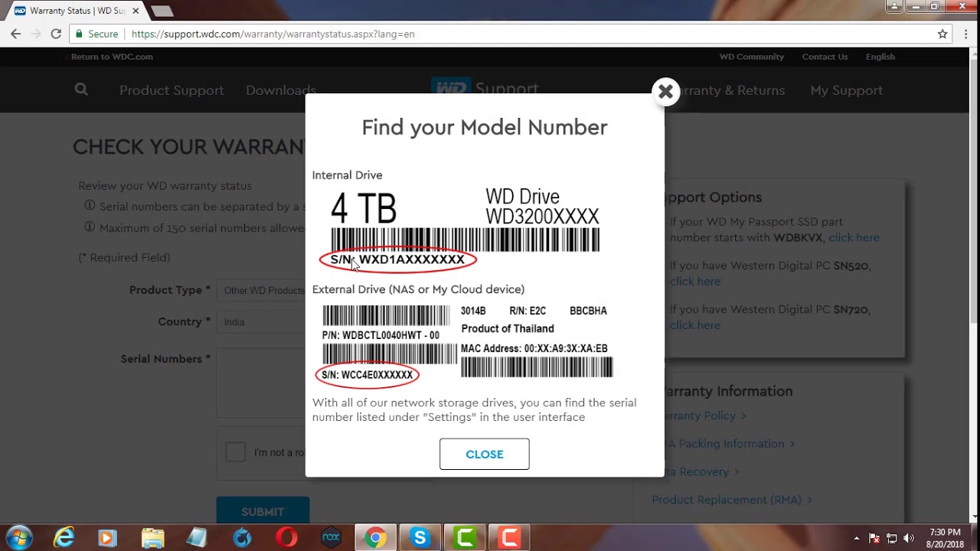
Task: Check the I'm not a robot box
Action: (x=236, y=452)
